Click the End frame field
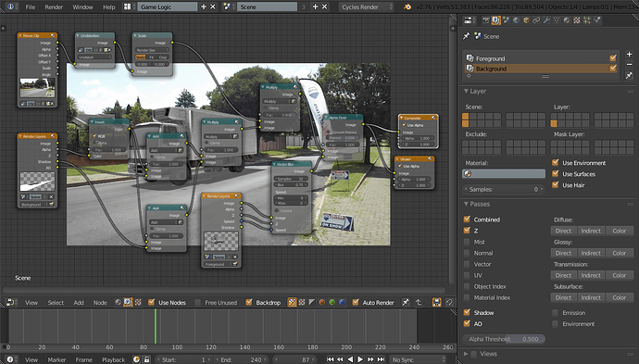Screen dimensions: 639x364 pyautogui.click(x=241, y=359)
